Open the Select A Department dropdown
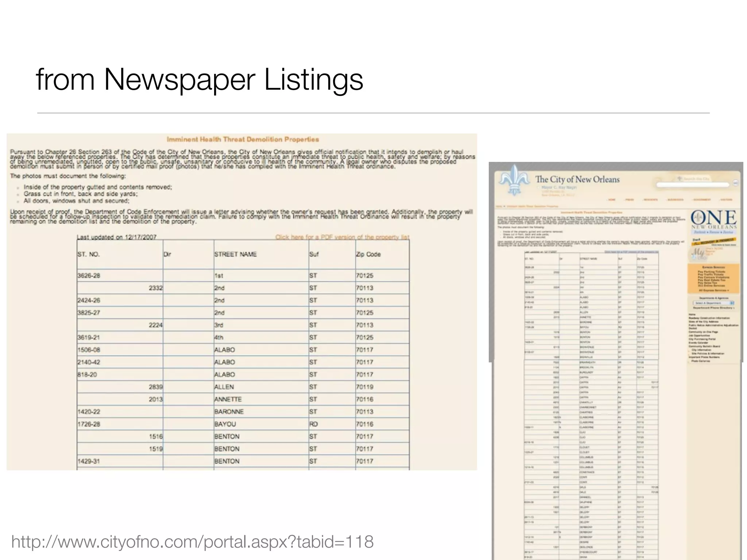 713,303
